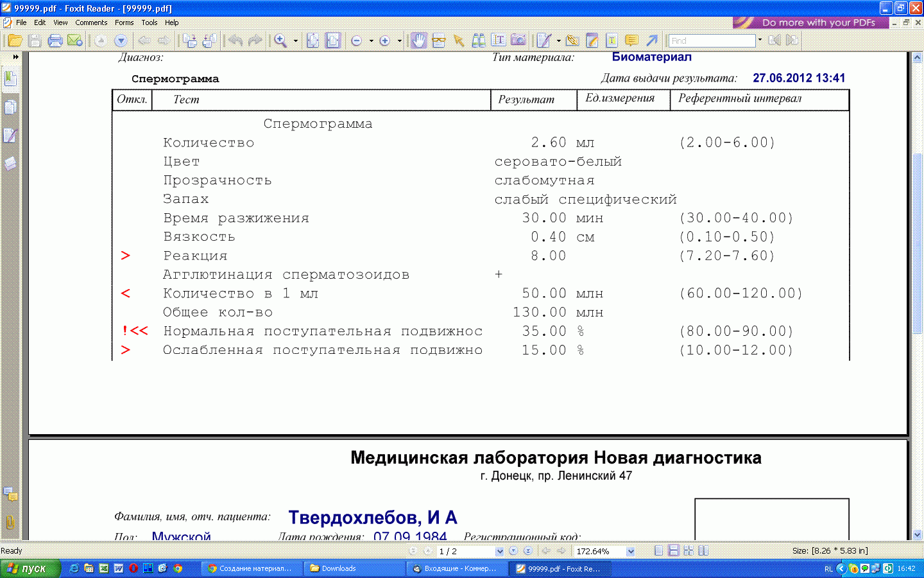Toggle Continuous page layout in status bar
Viewport: 924px width, 578px height.
(673, 551)
